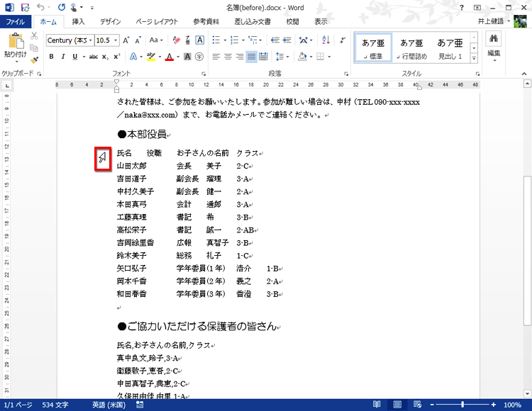The height and width of the screenshot is (411, 532).
Task: Toggle macro recording in status bar
Action: coord(140,405)
